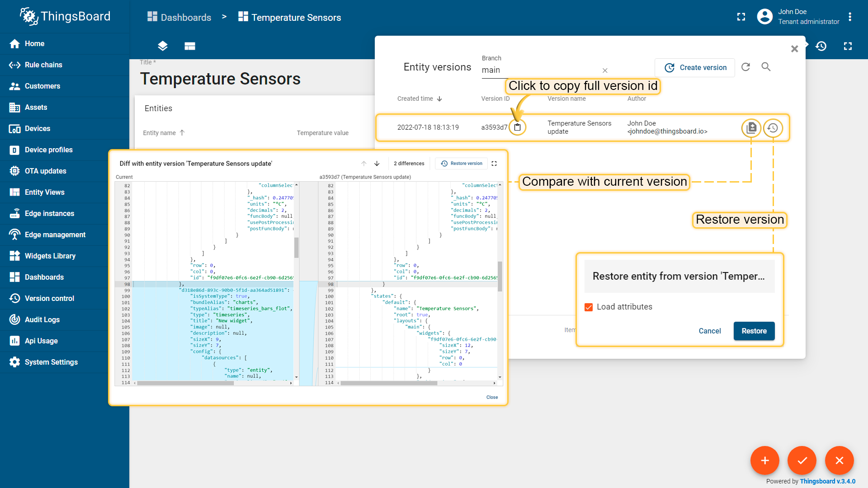Click the Branch main input field
868x488 pixels.
540,70
